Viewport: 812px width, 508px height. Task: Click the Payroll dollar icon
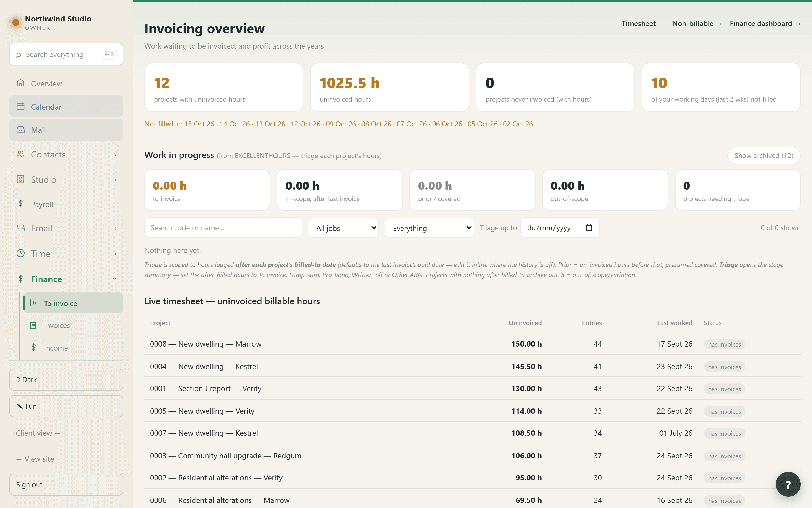point(21,203)
